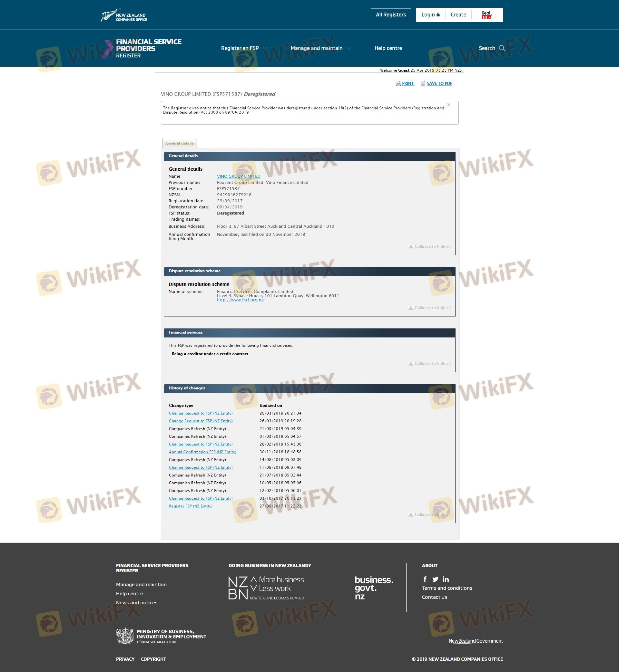This screenshot has width=619, height=672.
Task: Open the Facebook icon in footer
Action: pyautogui.click(x=425, y=579)
